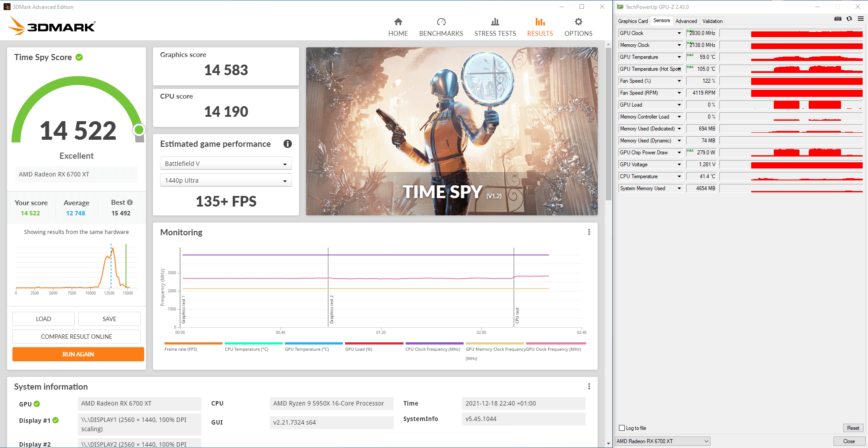Open the STRESS TESTS section
The width and height of the screenshot is (868, 448).
click(495, 27)
